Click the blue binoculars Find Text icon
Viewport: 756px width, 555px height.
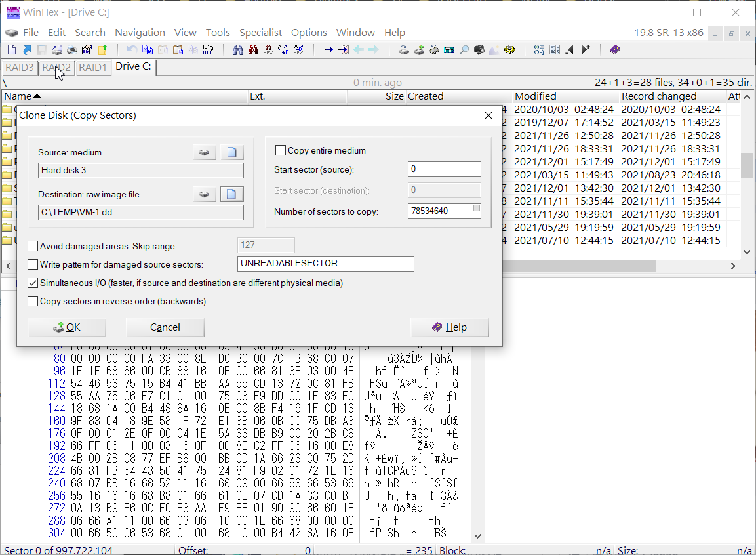[238, 50]
